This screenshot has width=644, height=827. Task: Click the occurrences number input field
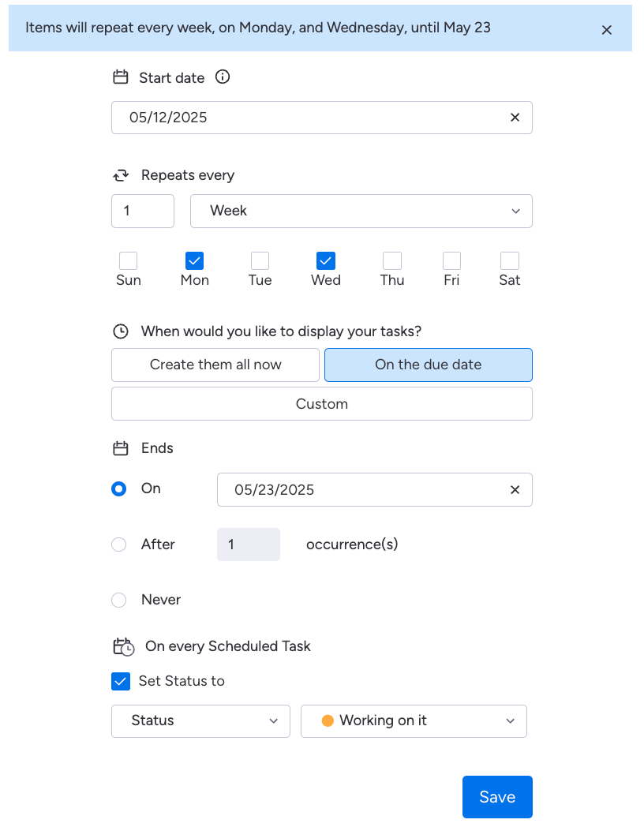[x=248, y=544]
